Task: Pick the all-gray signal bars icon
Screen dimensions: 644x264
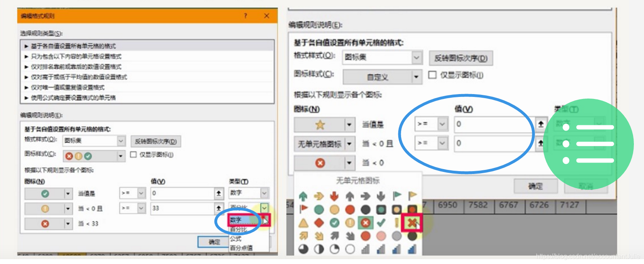Action: [x=366, y=249]
